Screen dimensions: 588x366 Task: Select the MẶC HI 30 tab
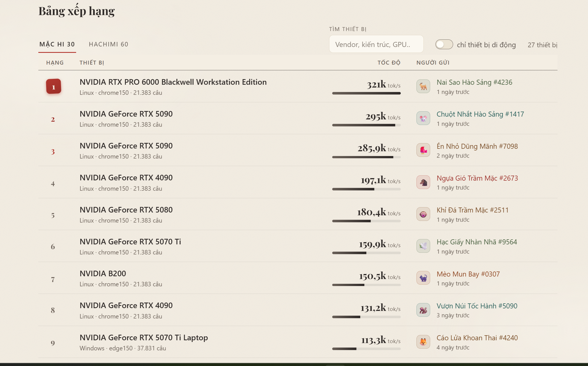pyautogui.click(x=57, y=44)
